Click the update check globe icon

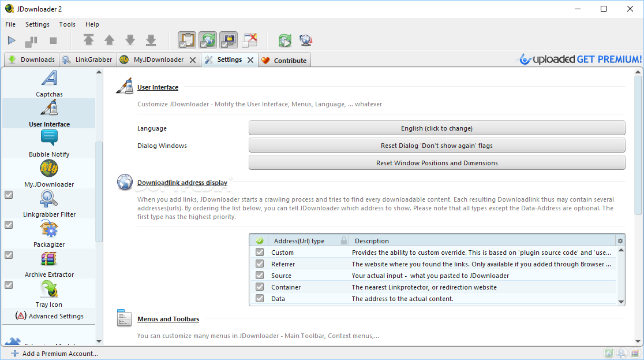click(x=306, y=40)
